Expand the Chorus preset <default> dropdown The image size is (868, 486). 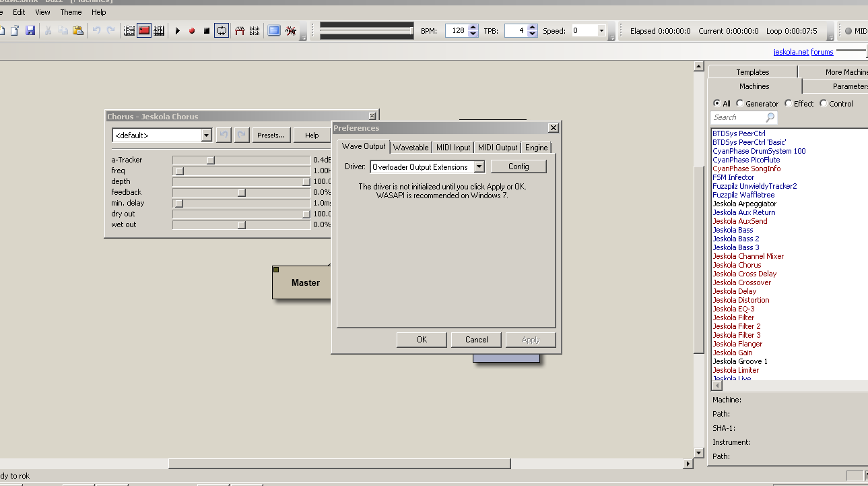(206, 135)
